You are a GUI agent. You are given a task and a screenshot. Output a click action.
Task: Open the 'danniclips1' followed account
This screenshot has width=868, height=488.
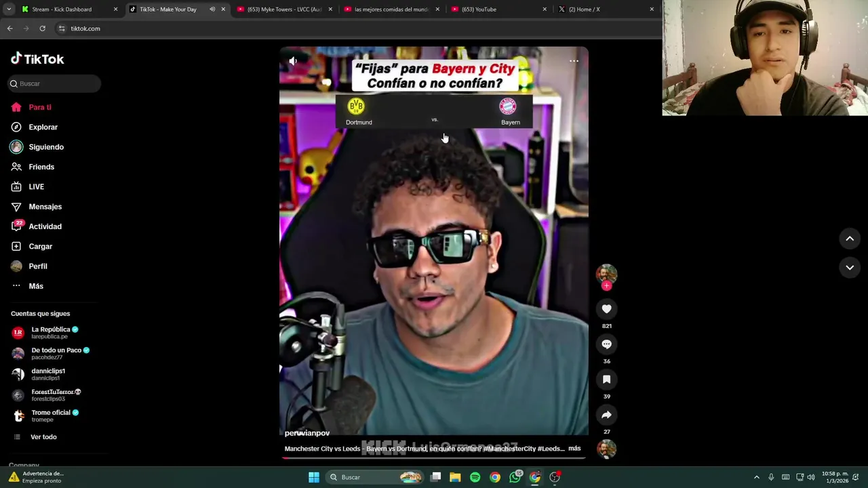pos(39,374)
